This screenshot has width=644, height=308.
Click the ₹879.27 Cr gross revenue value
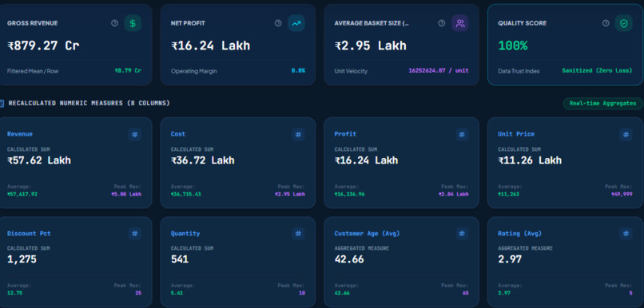(43, 45)
